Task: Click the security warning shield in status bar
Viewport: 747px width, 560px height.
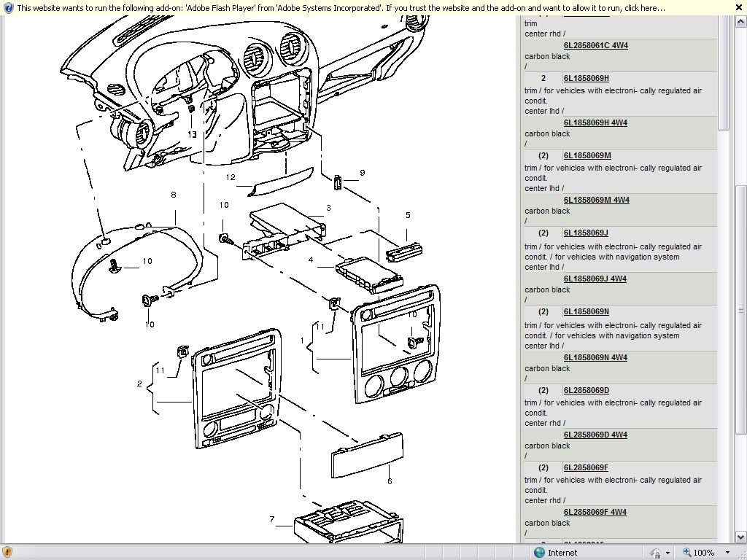Action: pyautogui.click(x=7, y=552)
